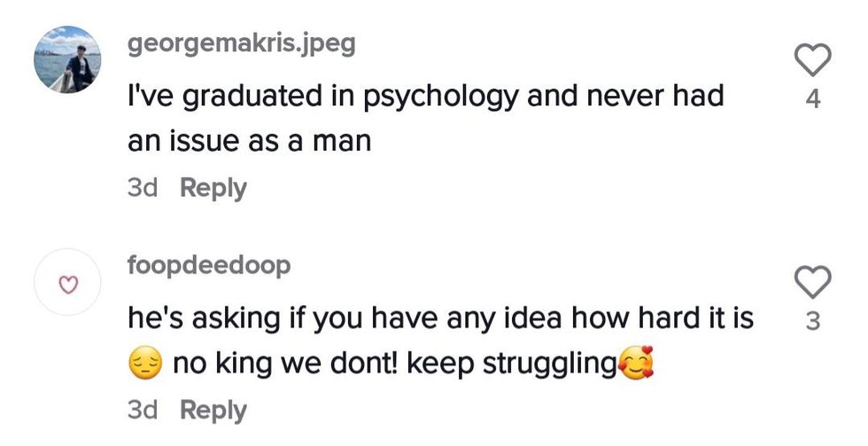The height and width of the screenshot is (446, 868).
Task: Open the georgemakris.jpeg username link
Action: click(x=242, y=44)
